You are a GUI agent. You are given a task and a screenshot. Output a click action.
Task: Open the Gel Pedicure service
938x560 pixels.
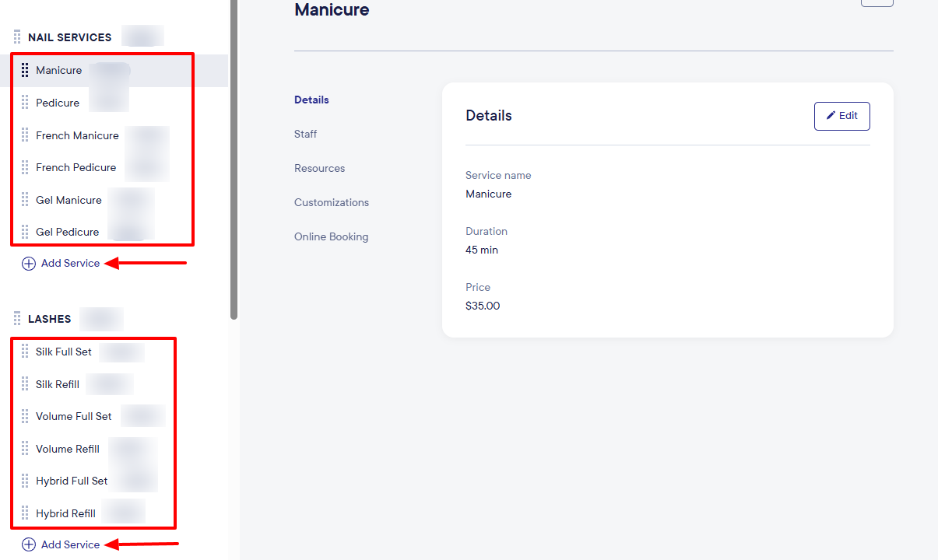pyautogui.click(x=67, y=232)
